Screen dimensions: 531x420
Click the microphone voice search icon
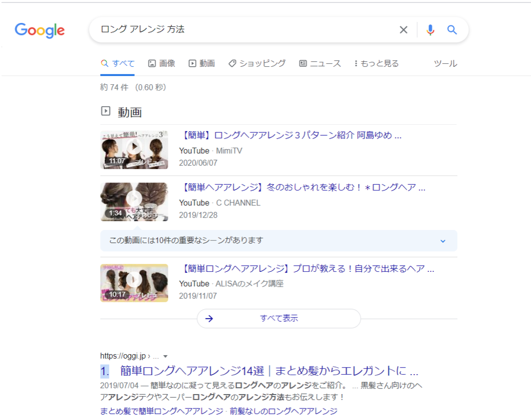point(430,30)
